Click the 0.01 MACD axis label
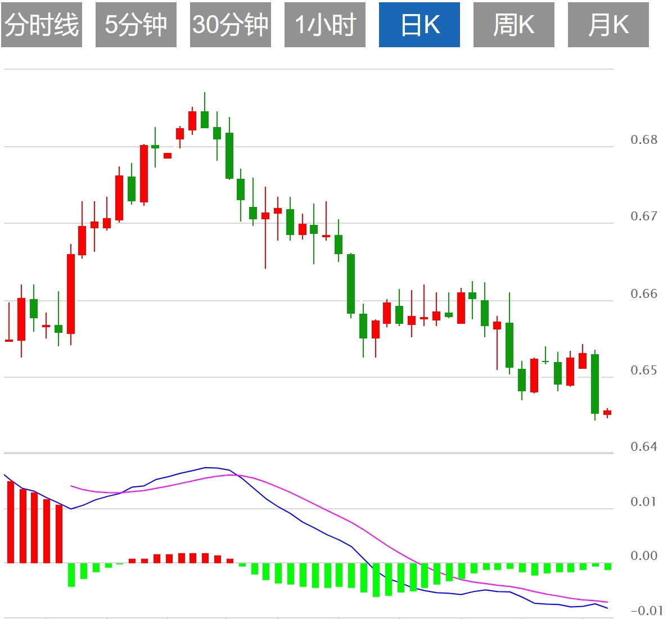This screenshot has width=672, height=619. pos(644,501)
